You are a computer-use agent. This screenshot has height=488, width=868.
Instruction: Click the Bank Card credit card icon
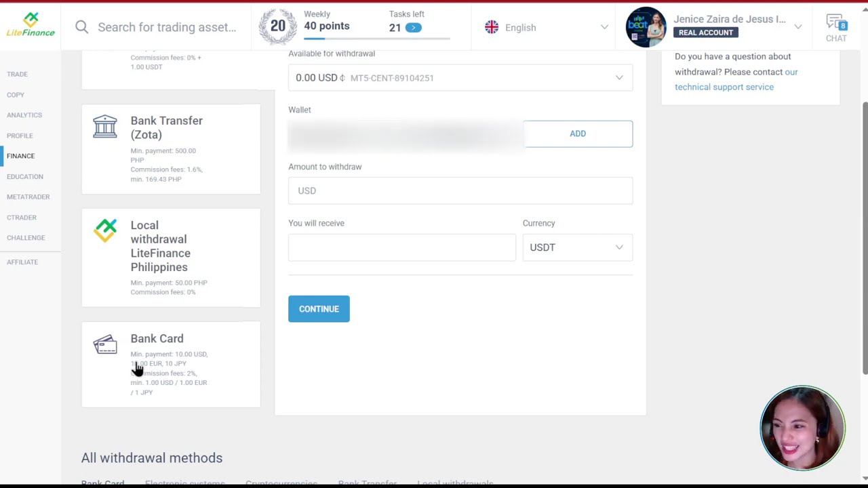pyautogui.click(x=105, y=345)
